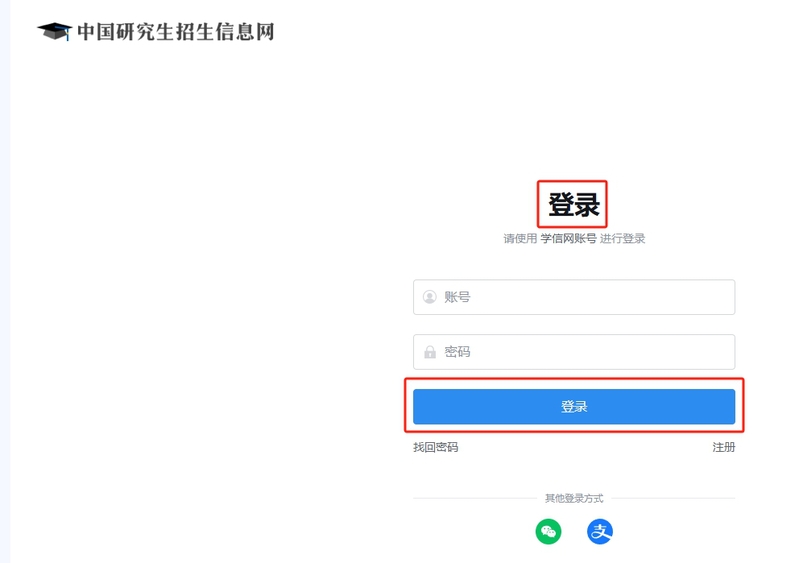798x563 pixels.
Task: Focus the 密码 password input field
Action: [x=585, y=352]
